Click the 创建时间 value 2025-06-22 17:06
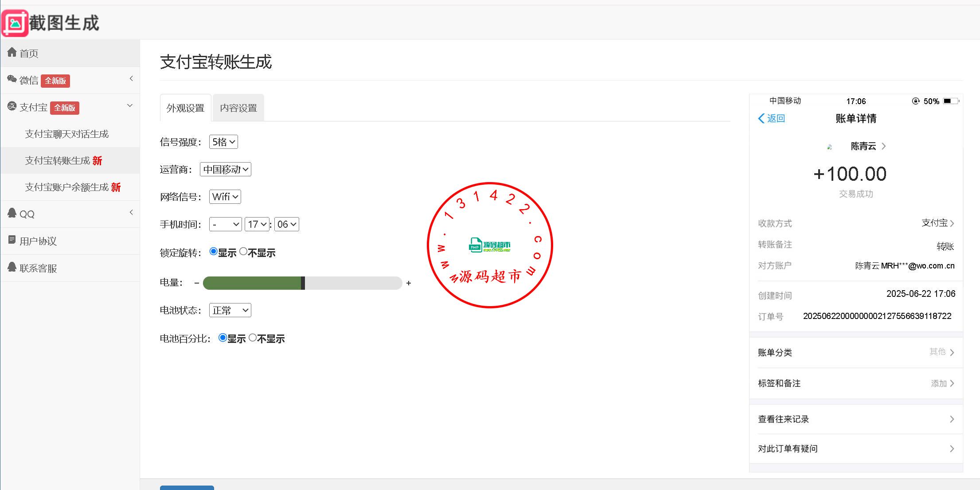The height and width of the screenshot is (490, 980). click(x=921, y=294)
